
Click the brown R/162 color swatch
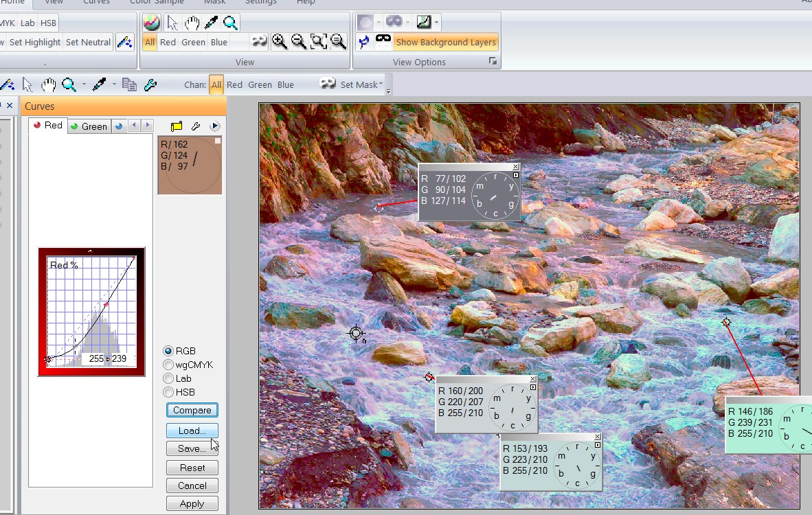pyautogui.click(x=190, y=165)
